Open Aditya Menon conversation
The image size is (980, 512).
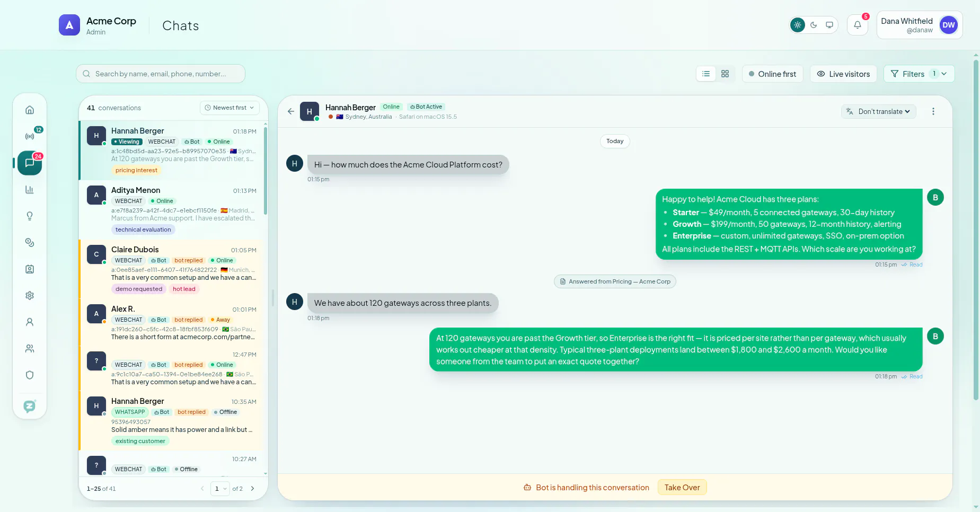(x=172, y=210)
